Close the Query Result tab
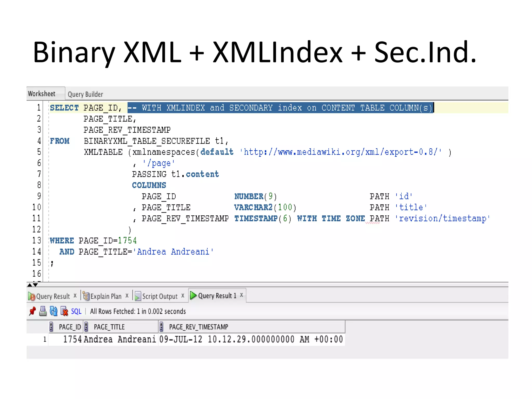Screen dimensions: 532x399 [75, 295]
